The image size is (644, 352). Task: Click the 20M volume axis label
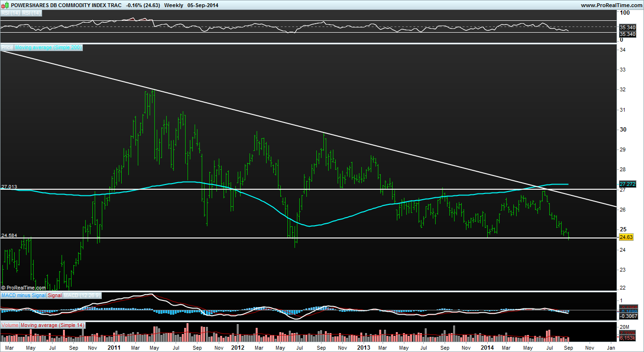[x=625, y=327]
